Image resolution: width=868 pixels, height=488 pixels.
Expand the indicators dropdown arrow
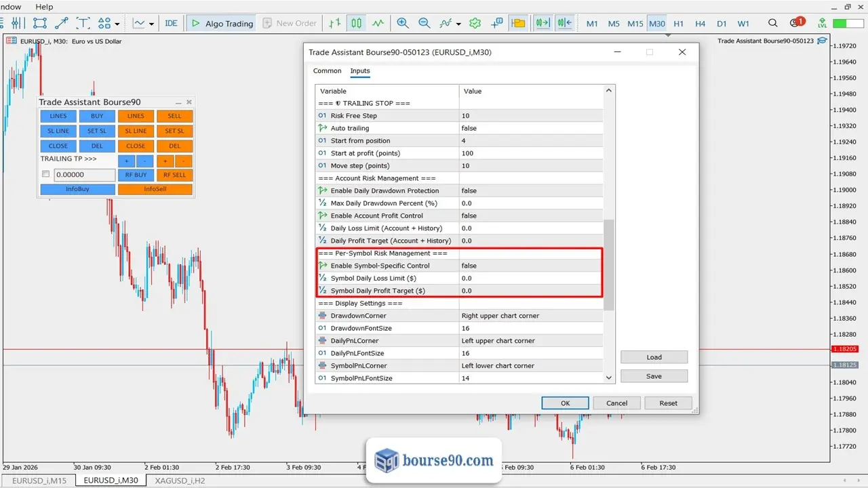pyautogui.click(x=459, y=24)
